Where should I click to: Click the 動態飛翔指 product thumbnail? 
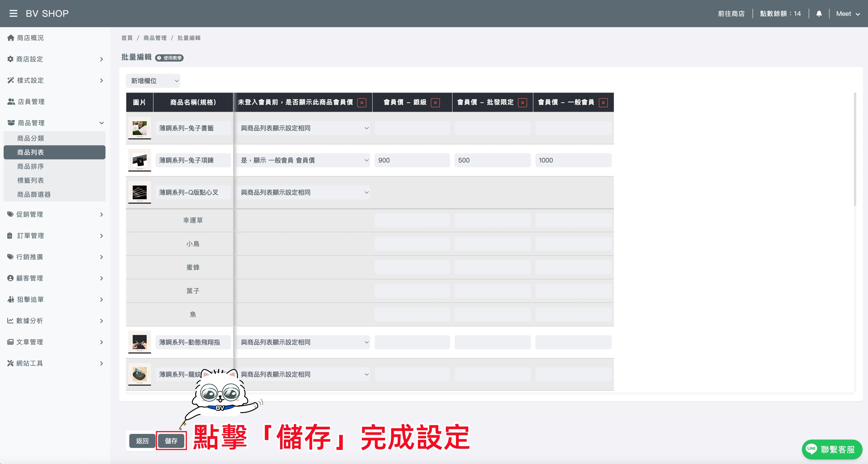(139, 342)
